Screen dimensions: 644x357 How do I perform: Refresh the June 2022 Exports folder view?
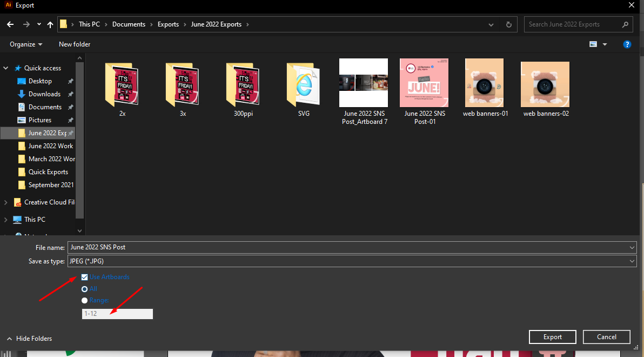pos(508,24)
